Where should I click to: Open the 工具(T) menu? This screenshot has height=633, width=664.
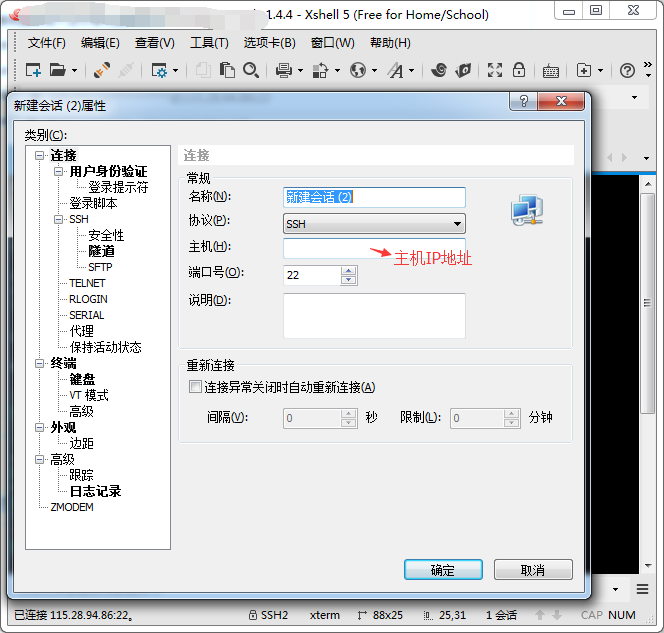point(209,43)
